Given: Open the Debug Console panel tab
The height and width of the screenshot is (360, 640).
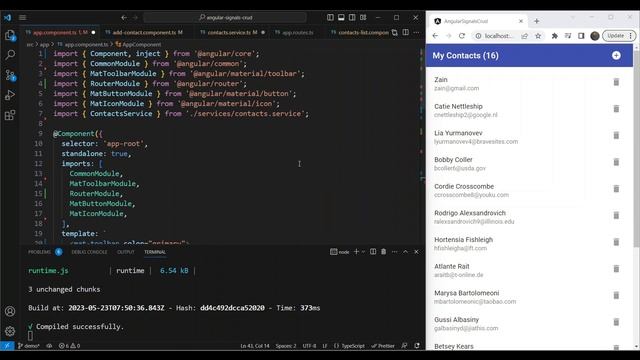Looking at the screenshot, I should 89,252.
